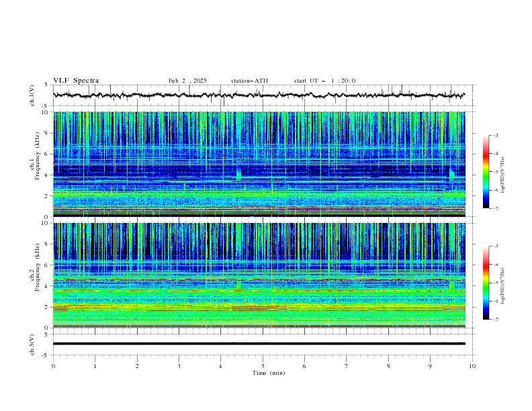This screenshot has height=411, width=532.
Task: Click time axis tick label "9"
Action: (430, 366)
